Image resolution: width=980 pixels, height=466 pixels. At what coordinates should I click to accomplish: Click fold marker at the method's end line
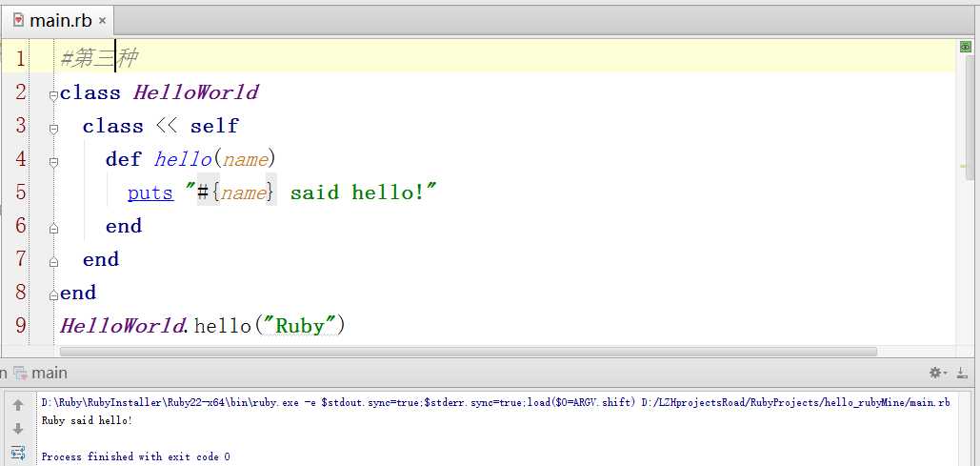pos(53,228)
